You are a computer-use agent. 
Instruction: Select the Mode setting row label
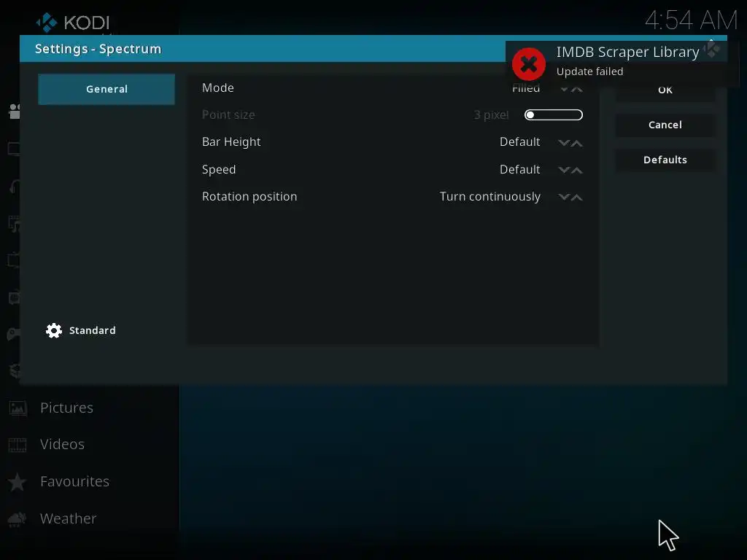pos(217,87)
